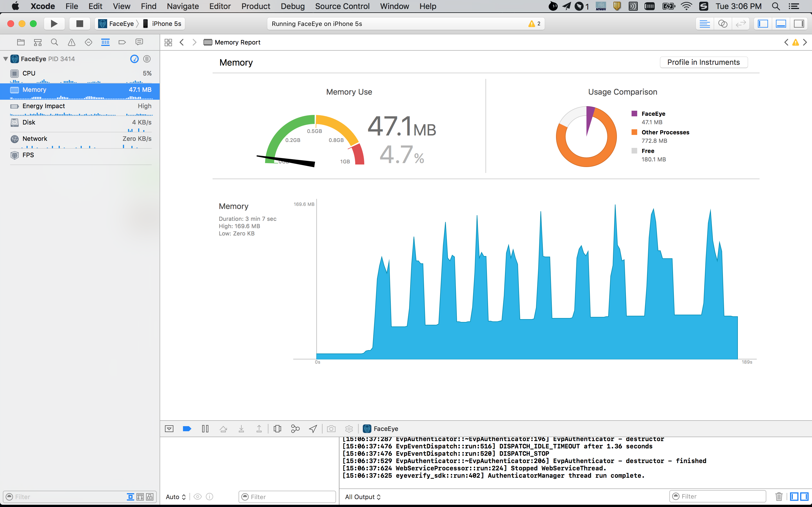This screenshot has width=812, height=507.
Task: Open the issue navigator warning icon
Action: click(x=71, y=42)
